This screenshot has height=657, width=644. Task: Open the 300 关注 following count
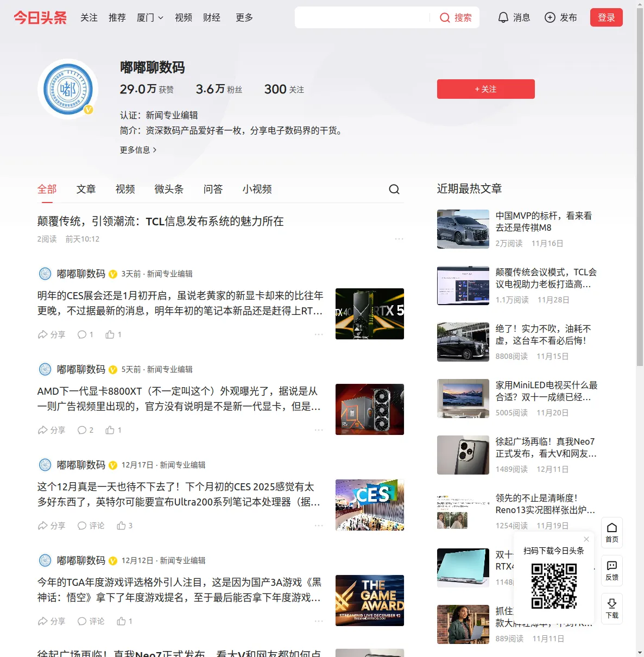284,89
